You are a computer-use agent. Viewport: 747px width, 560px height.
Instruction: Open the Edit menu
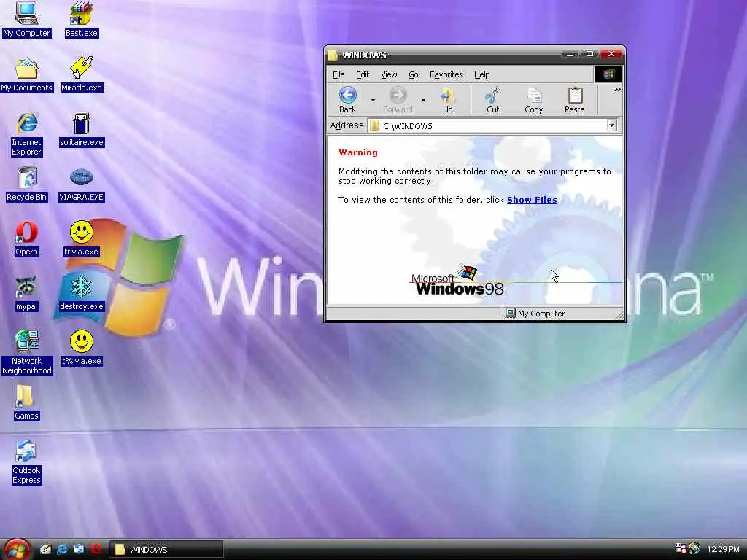(363, 74)
